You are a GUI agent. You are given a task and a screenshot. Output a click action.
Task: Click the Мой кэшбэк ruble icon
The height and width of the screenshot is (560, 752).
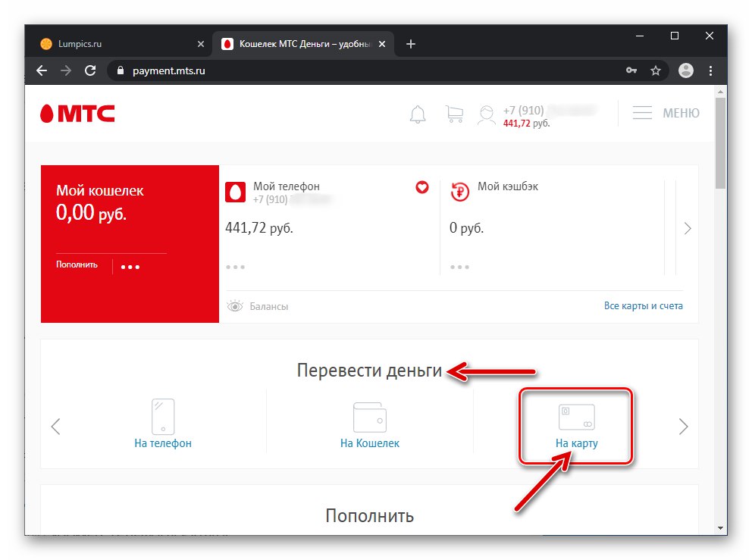459,192
